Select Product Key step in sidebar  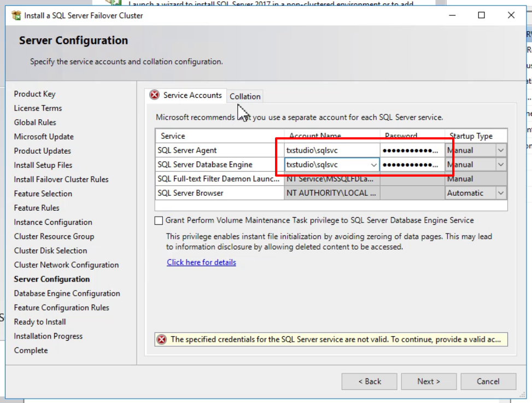pos(34,94)
